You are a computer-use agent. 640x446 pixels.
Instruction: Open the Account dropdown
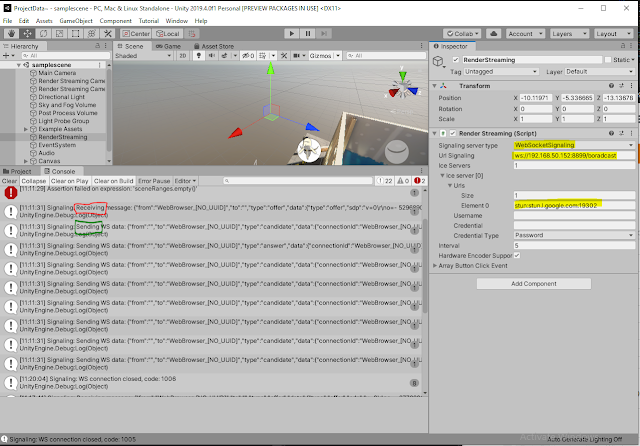click(x=525, y=33)
